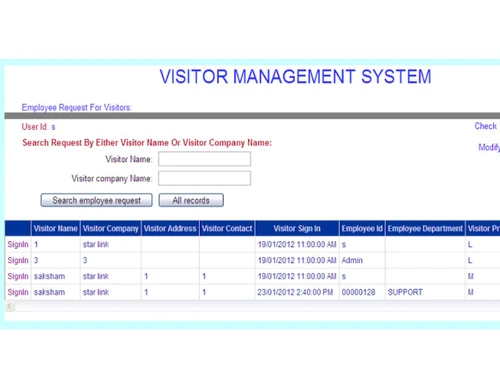Show all records with All records button
The height and width of the screenshot is (375, 500).
click(x=191, y=200)
